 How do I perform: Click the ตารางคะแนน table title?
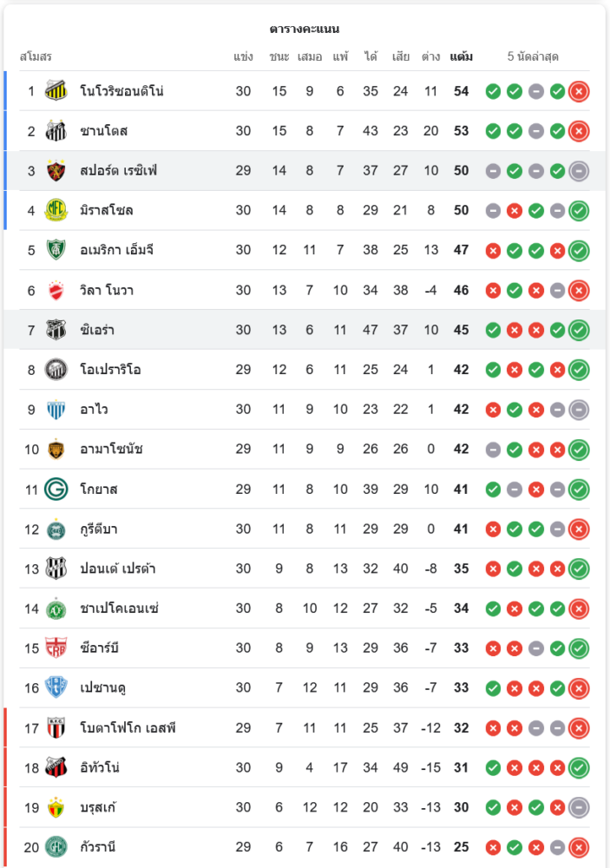305,29
